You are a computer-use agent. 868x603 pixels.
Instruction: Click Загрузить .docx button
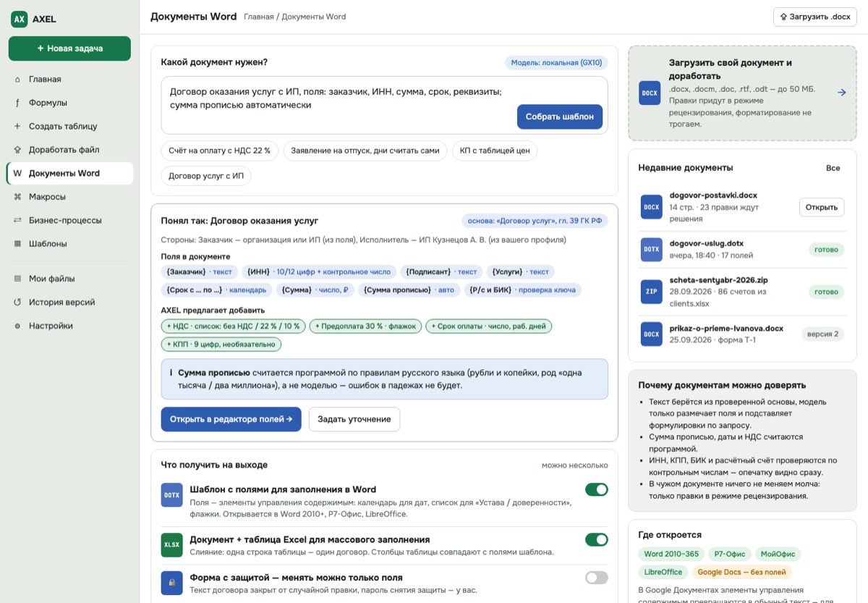pyautogui.click(x=815, y=17)
